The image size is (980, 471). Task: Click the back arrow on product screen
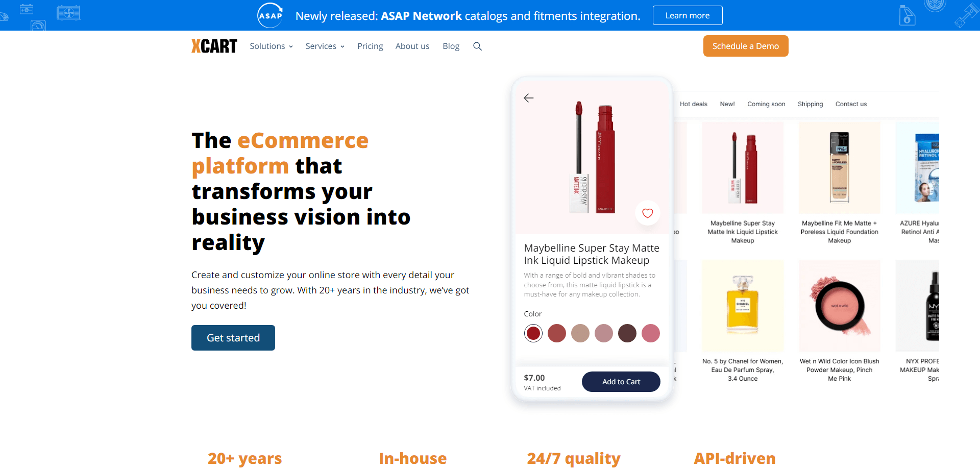(x=529, y=97)
